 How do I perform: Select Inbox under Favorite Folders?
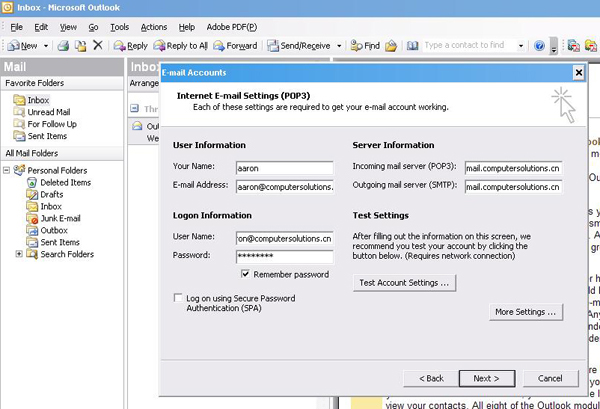(31, 100)
